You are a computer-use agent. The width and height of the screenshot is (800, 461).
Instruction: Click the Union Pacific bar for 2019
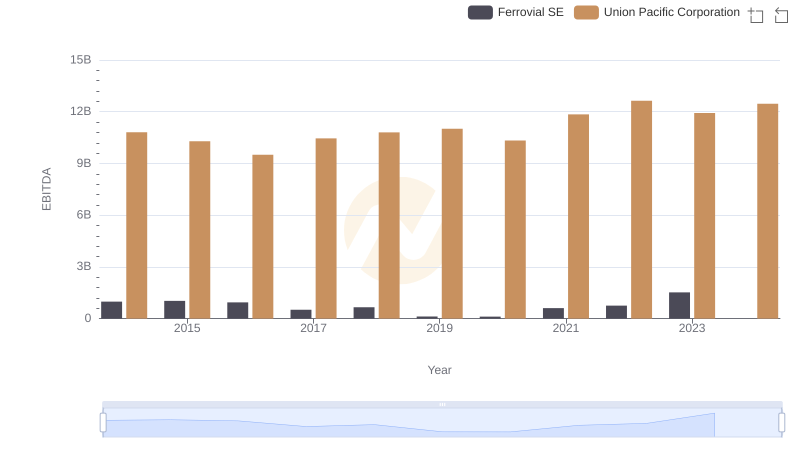point(452,224)
